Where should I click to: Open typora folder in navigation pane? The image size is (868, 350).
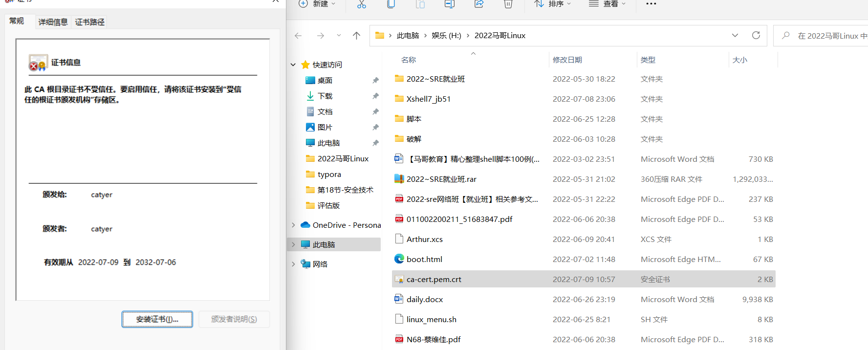click(329, 174)
